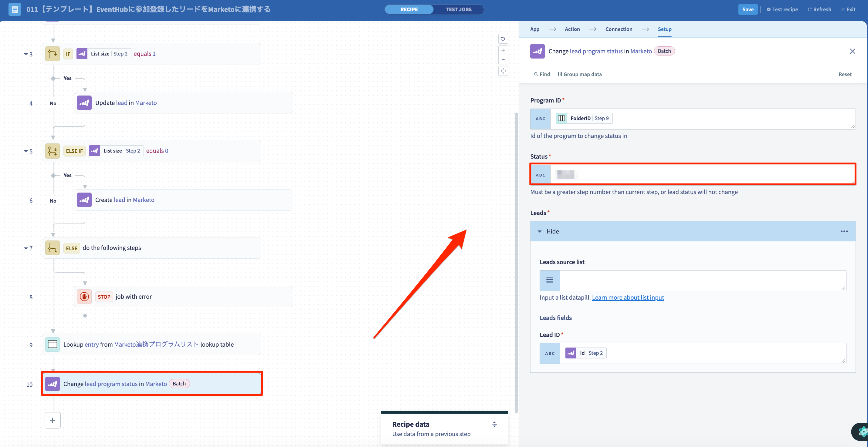868x447 pixels.
Task: Click the lookup table icon on step 9
Action: pos(52,344)
